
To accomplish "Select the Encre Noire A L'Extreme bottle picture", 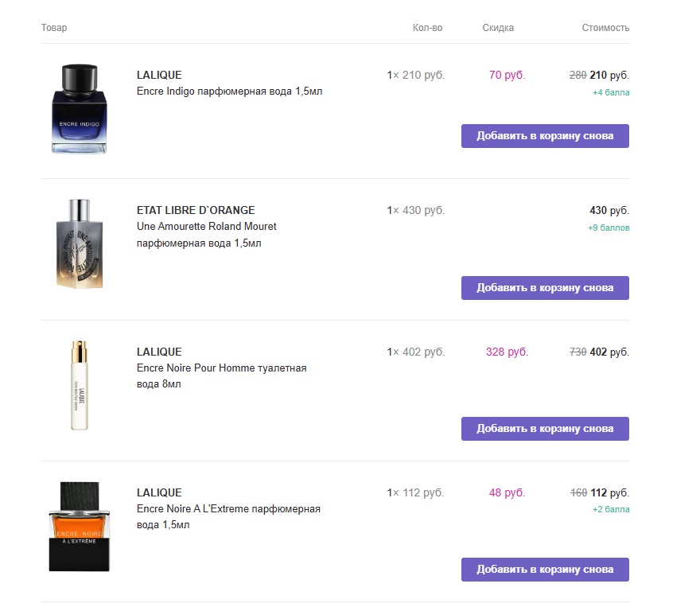I will tap(79, 526).
